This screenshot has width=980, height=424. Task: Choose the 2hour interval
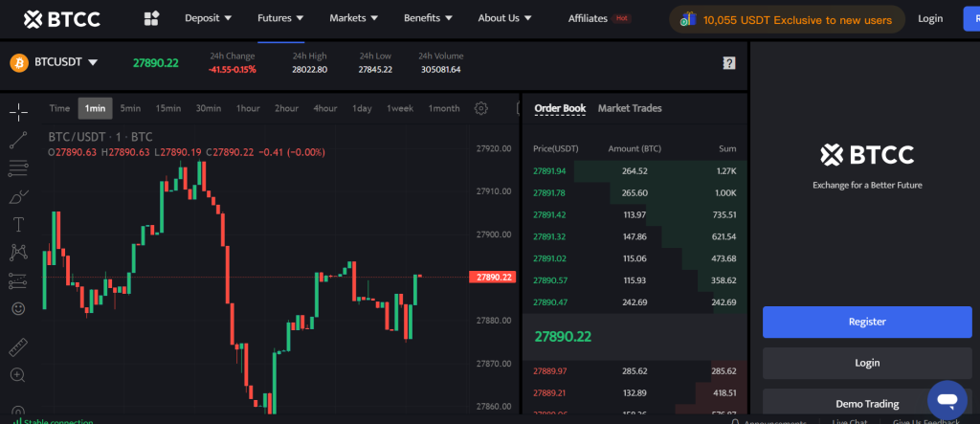tap(286, 108)
